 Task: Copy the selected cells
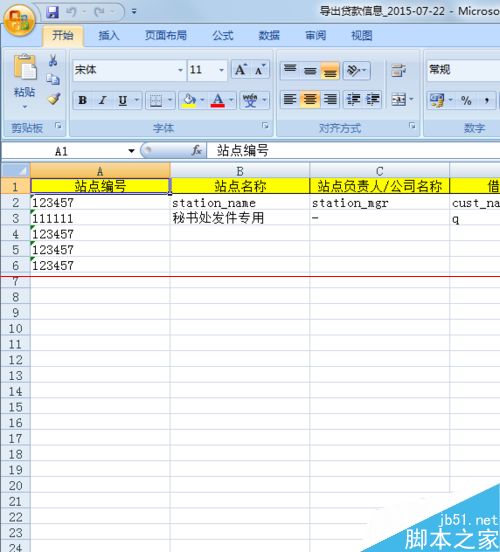53,79
